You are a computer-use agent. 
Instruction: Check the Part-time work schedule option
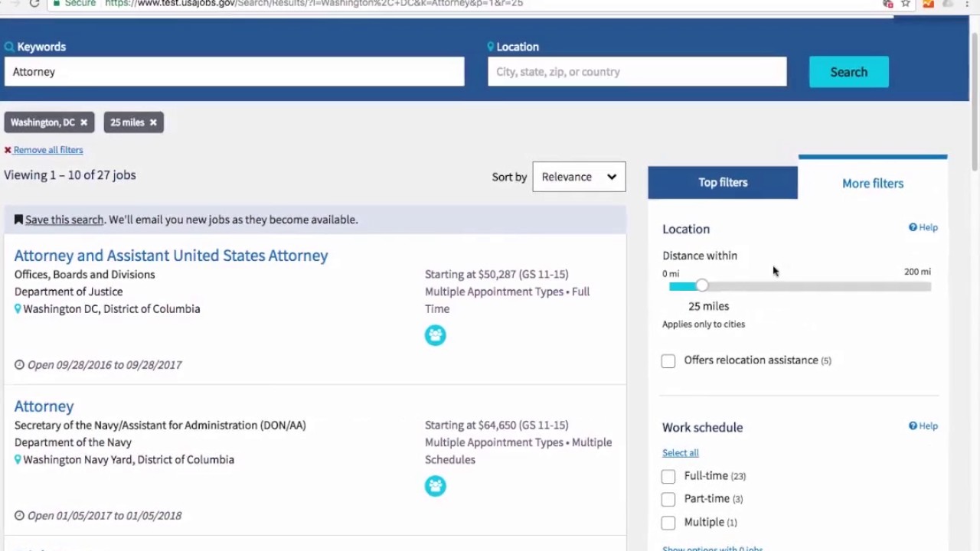[x=668, y=500]
